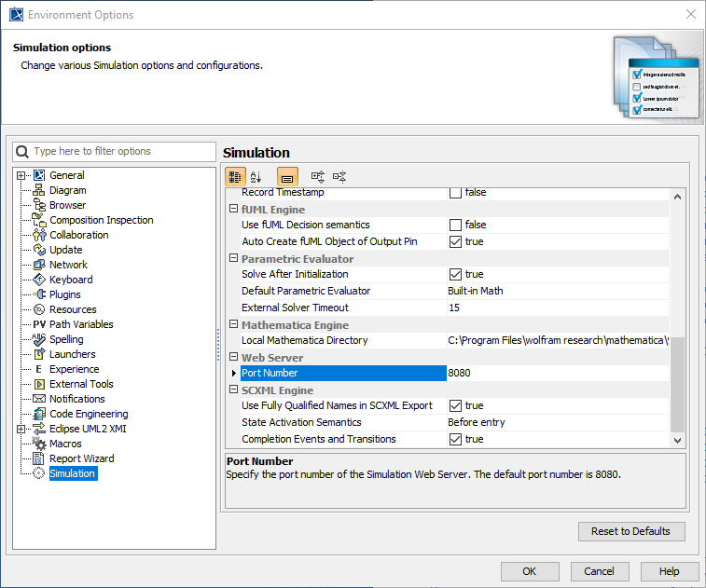Collapse the Web Server group
Screen dimensions: 706x588
(233, 357)
